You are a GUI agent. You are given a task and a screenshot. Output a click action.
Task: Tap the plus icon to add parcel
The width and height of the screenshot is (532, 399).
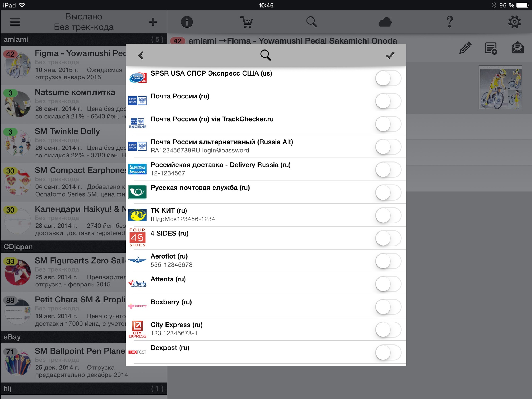click(153, 22)
